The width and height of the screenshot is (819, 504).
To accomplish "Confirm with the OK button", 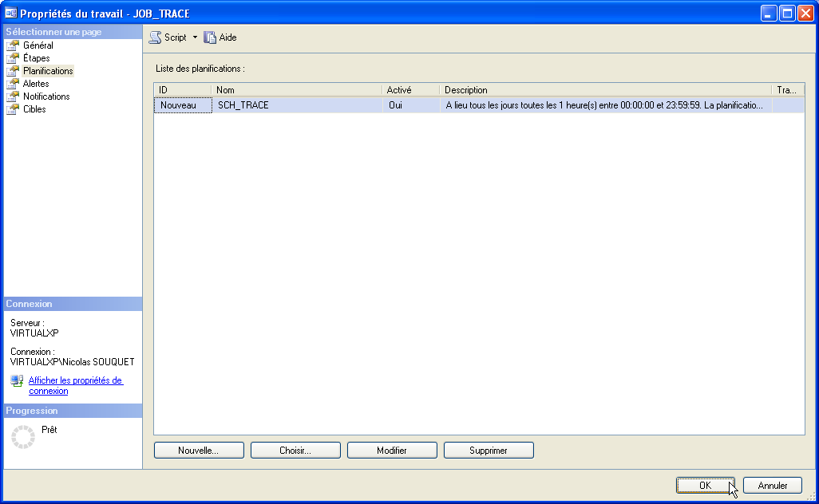I will tap(705, 485).
